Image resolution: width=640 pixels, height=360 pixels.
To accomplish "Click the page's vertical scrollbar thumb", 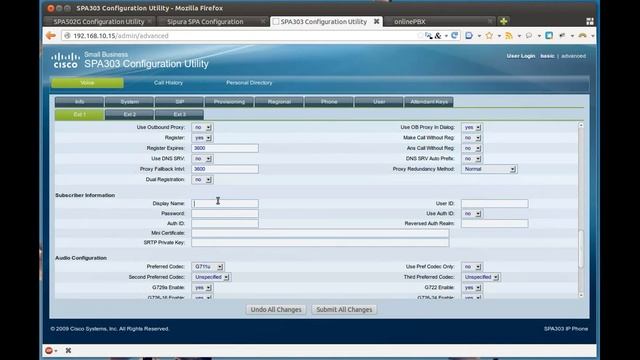I will [x=581, y=249].
